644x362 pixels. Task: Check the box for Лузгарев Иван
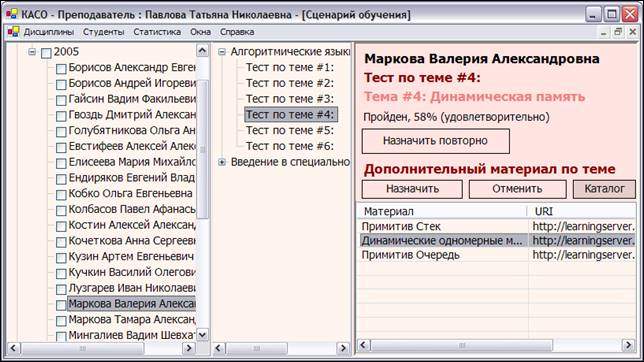pos(61,289)
